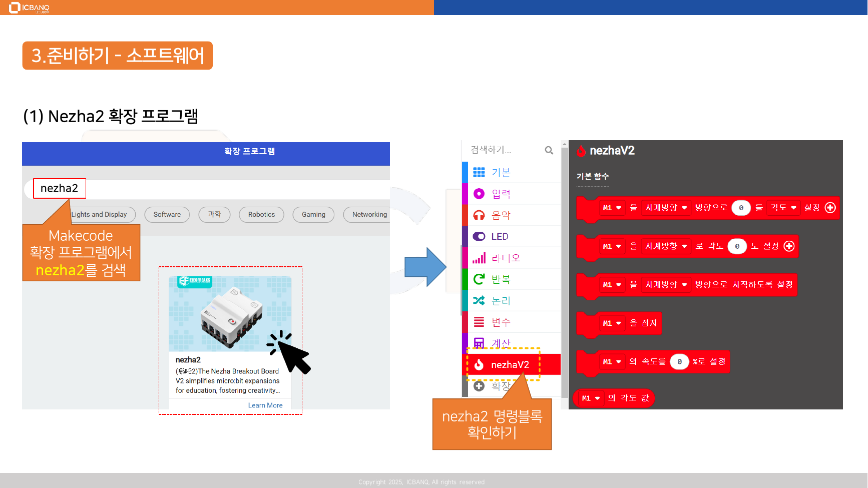Open the nezhaV2 flame category
868x488 pixels.
pyautogui.click(x=512, y=364)
